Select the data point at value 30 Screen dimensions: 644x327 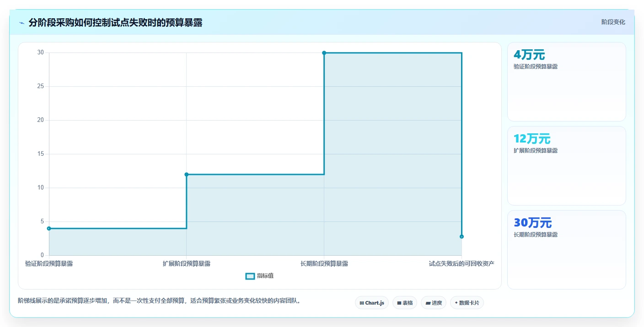324,53
